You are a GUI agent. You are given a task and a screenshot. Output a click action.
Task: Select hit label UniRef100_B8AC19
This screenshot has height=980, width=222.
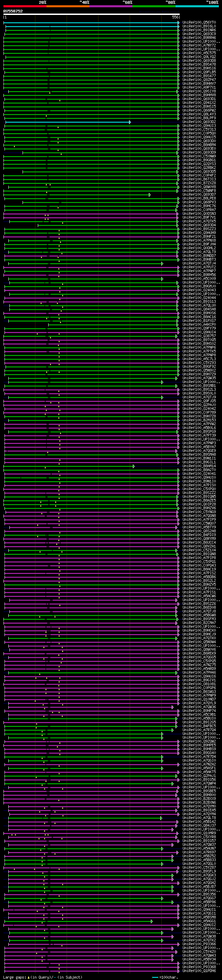(x=199, y=569)
